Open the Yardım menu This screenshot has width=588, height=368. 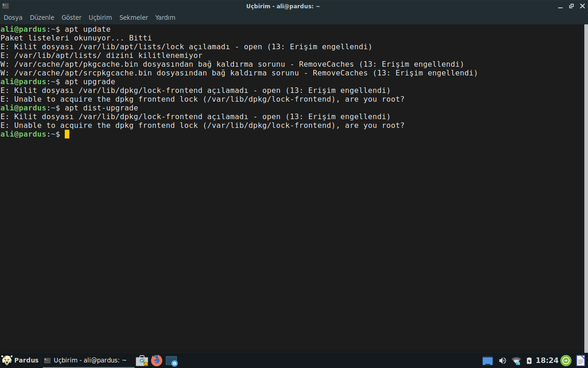coord(165,17)
